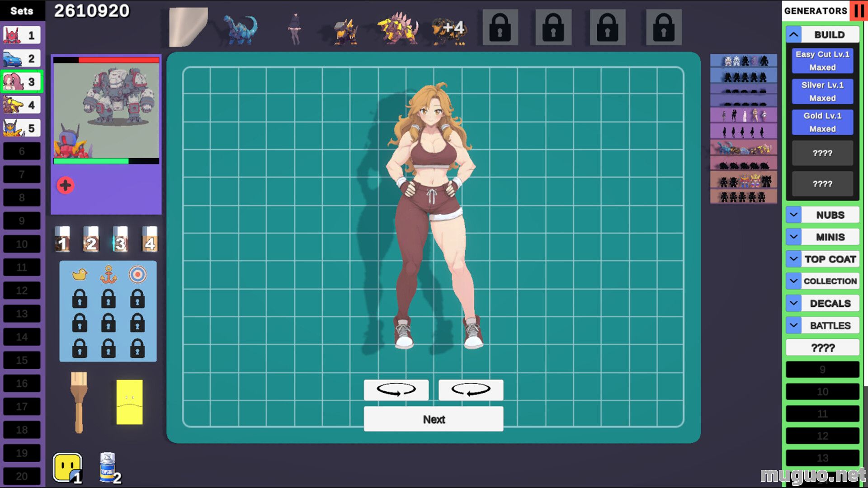
Task: Switch to Set 5
Action: click(x=22, y=128)
